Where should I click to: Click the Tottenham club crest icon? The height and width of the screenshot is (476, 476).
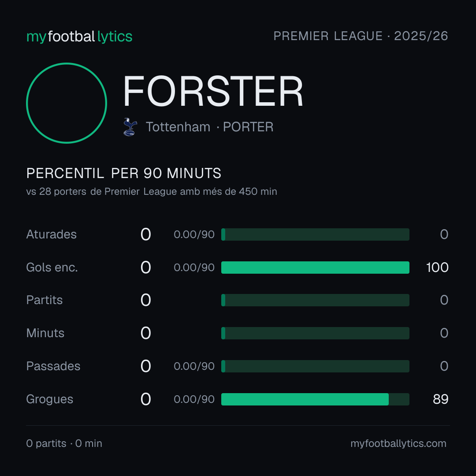pos(130,127)
